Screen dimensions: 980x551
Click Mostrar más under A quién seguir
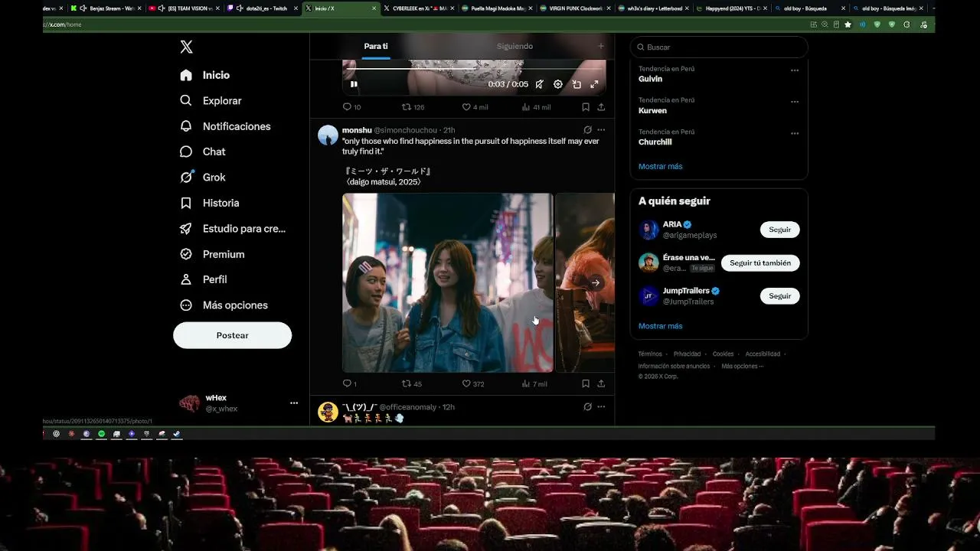(661, 326)
